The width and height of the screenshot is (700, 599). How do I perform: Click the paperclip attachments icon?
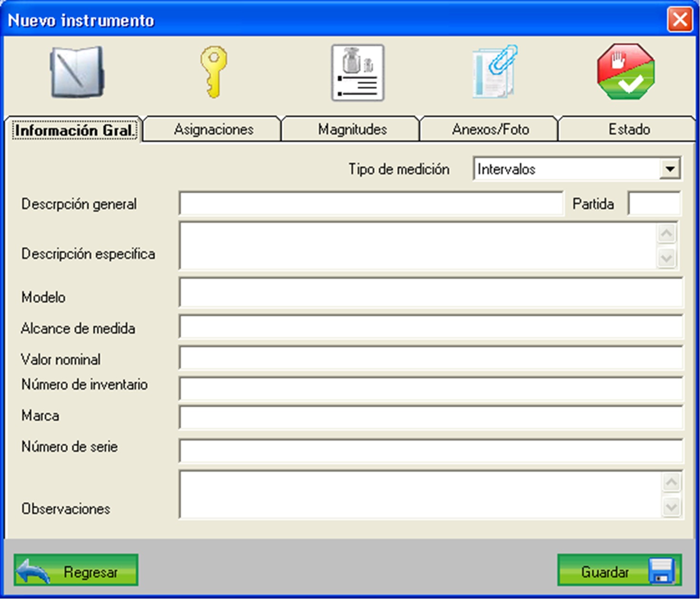pos(495,72)
